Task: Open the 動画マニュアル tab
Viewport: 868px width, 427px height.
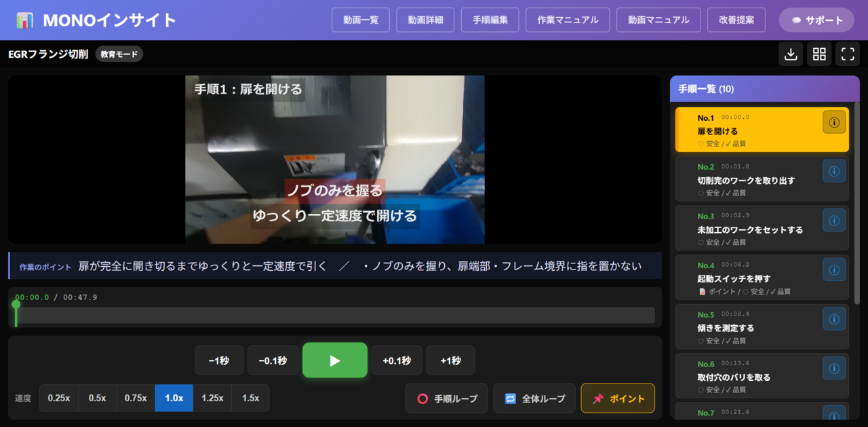Action: (658, 20)
